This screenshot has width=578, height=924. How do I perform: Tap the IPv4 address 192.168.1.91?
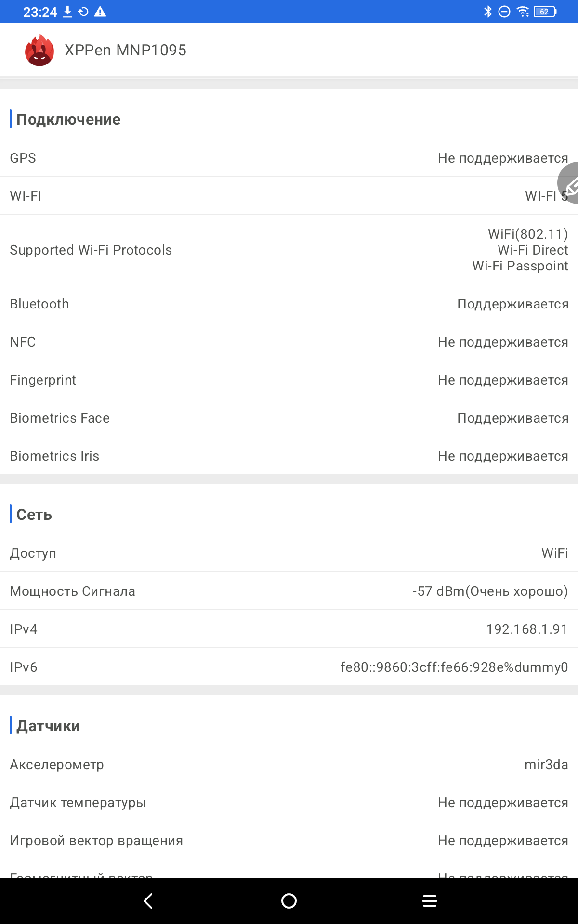click(x=527, y=629)
